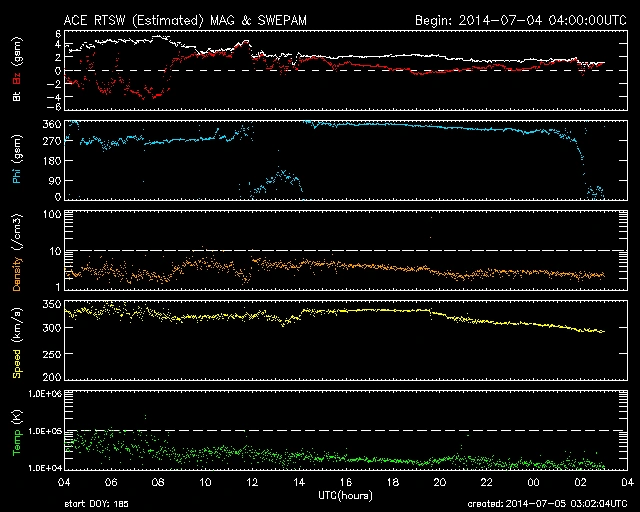Click the '270' tick label on Phi plot
The image size is (640, 512).
coord(52,141)
